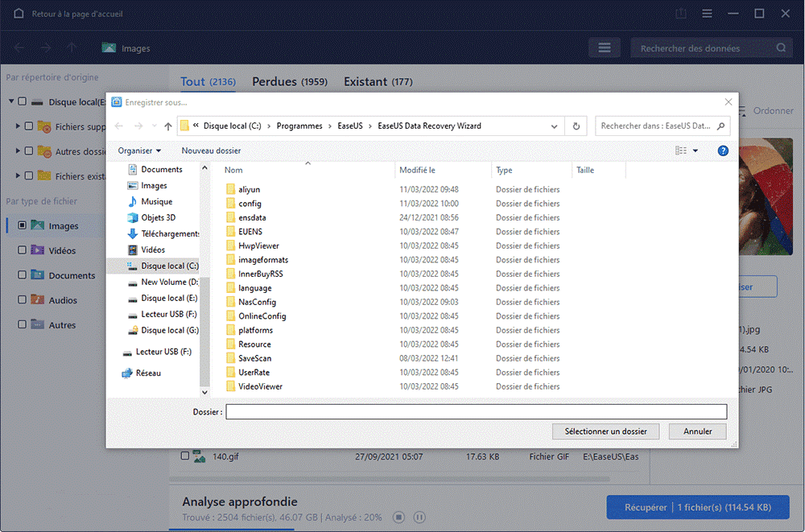Select Réseau in the navigation pane
This screenshot has height=532, width=805.
[148, 373]
